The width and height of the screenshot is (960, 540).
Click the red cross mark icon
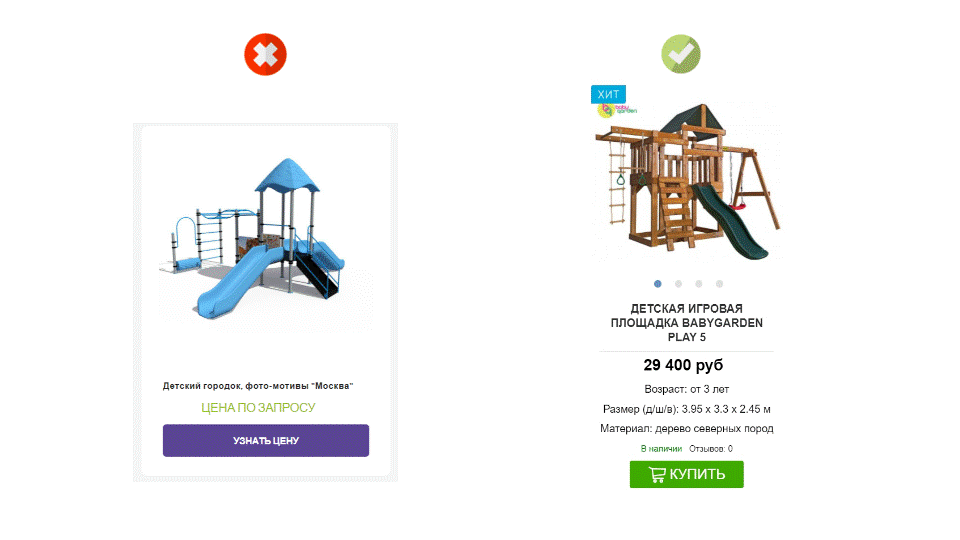click(265, 54)
